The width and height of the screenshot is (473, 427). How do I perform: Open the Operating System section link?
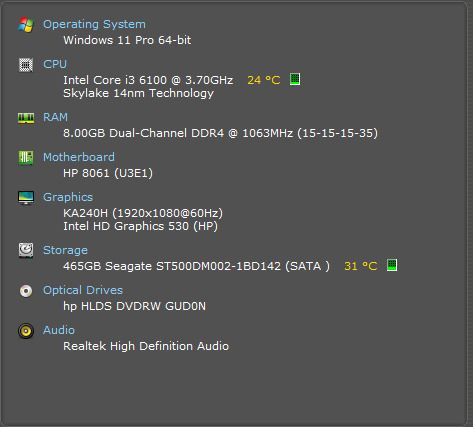coord(94,24)
